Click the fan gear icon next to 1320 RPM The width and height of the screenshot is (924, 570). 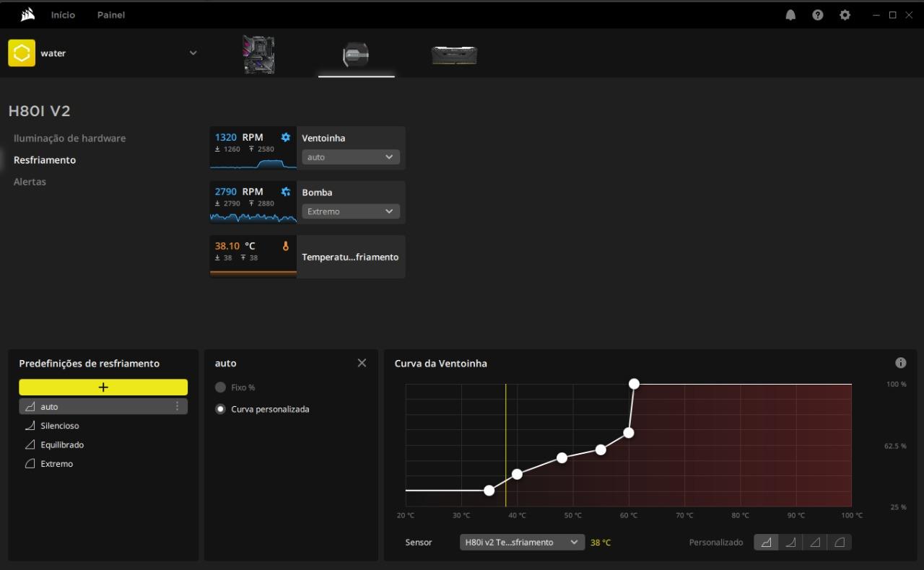(286, 137)
